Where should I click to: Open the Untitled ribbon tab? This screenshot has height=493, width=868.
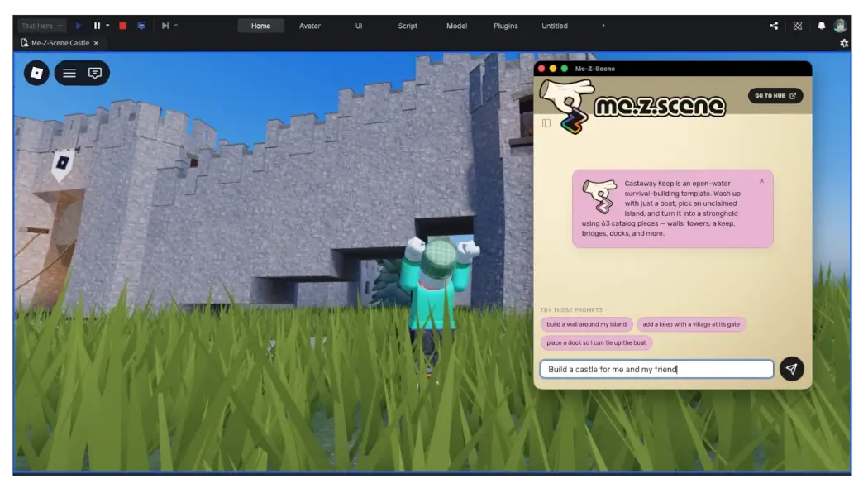[555, 26]
